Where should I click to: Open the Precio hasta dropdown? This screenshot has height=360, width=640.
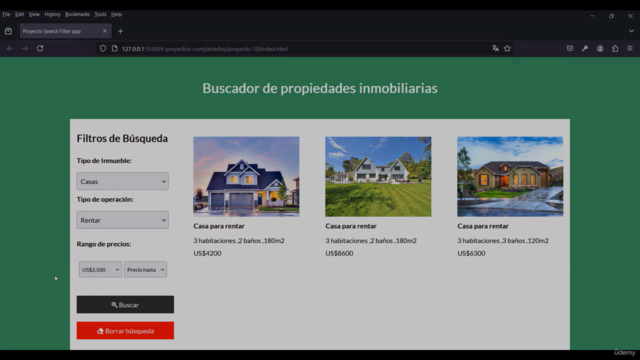(x=145, y=269)
